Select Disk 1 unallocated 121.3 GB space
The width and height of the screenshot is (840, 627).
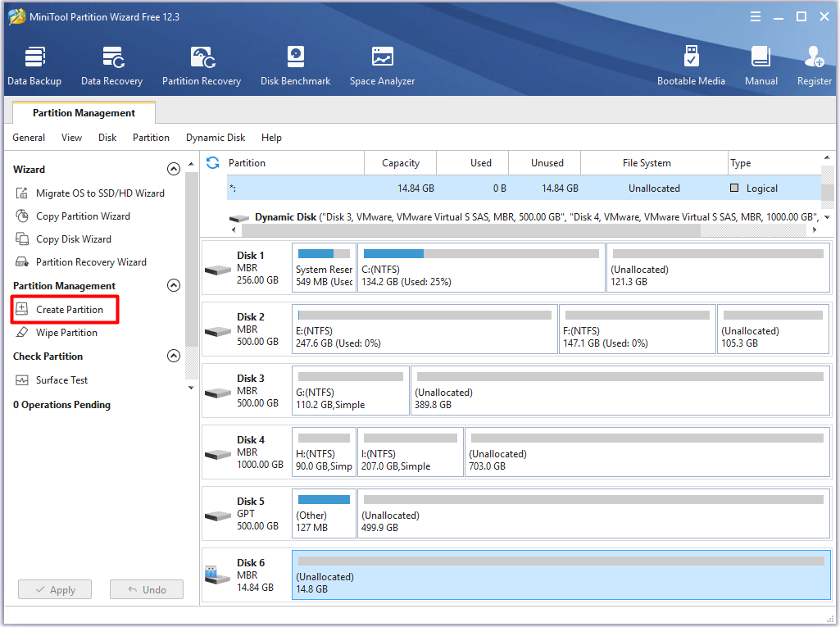point(719,268)
